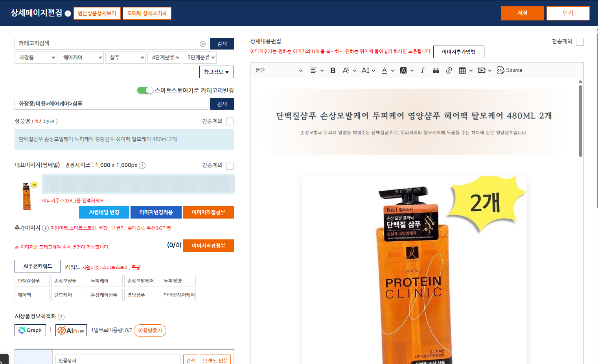Click the 화장품/미용>헤어케어>샴푸 path field
Image resolution: width=598 pixels, height=364 pixels.
(x=111, y=104)
